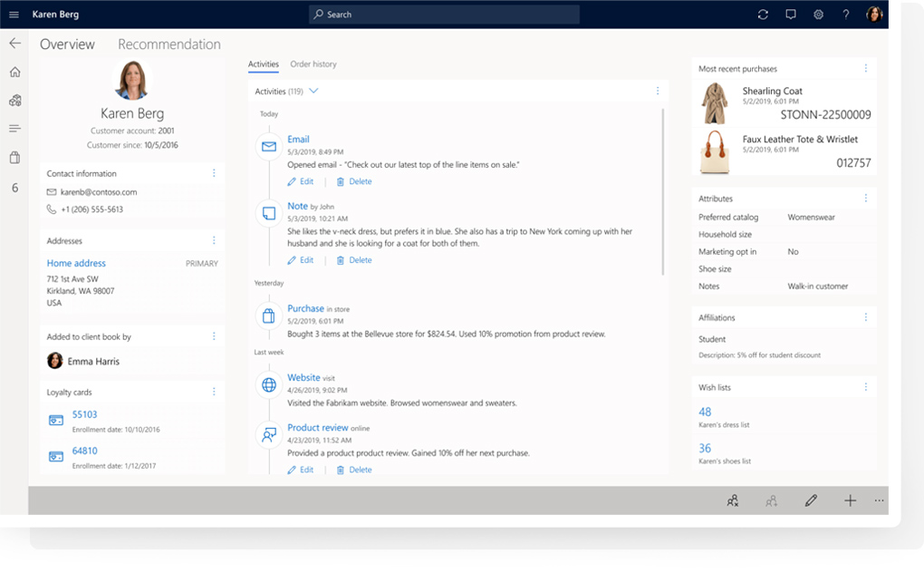
Task: Switch to the Overview tab
Action: (x=67, y=44)
